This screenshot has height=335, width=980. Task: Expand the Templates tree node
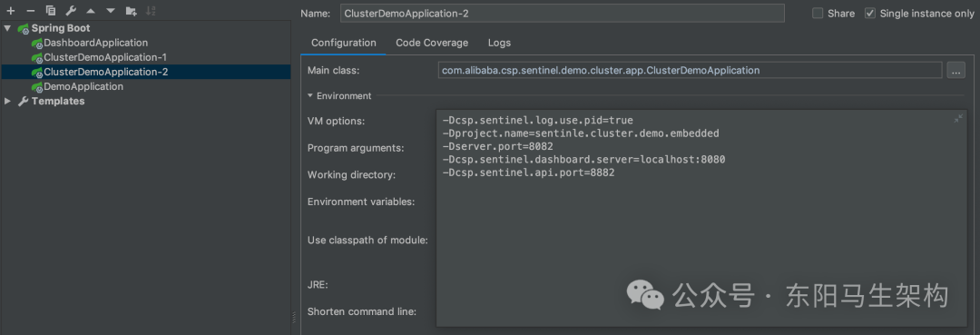[7, 101]
